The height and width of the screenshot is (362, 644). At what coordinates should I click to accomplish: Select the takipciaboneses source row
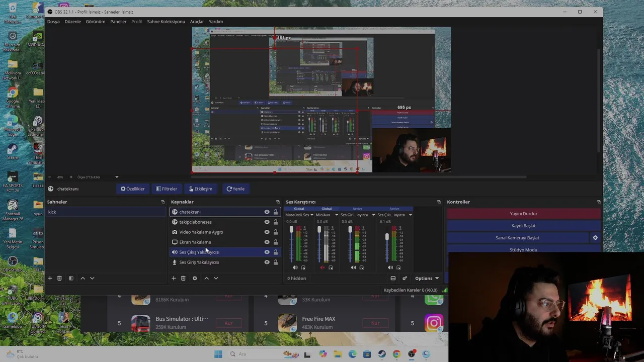coord(225,222)
